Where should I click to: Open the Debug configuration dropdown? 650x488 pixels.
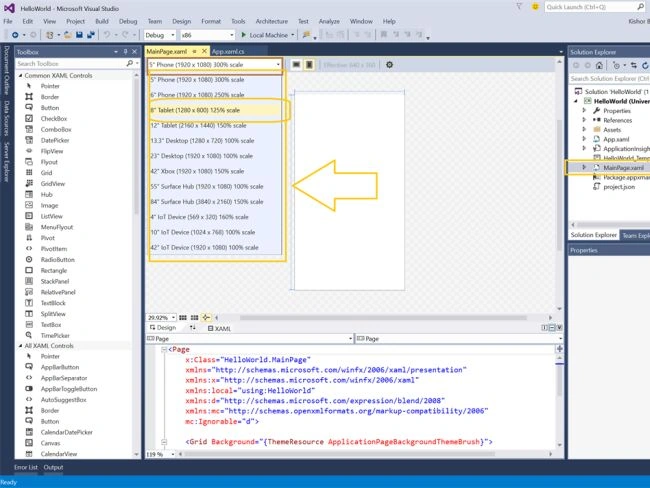point(160,35)
